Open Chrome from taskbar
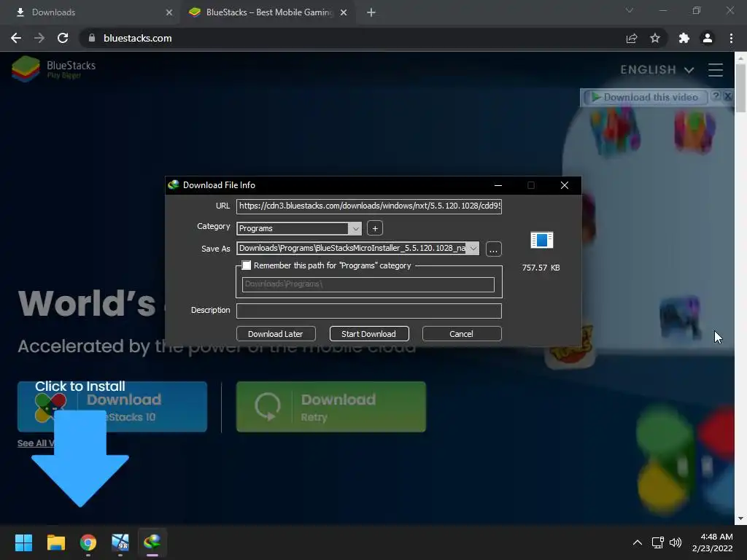 [88, 542]
